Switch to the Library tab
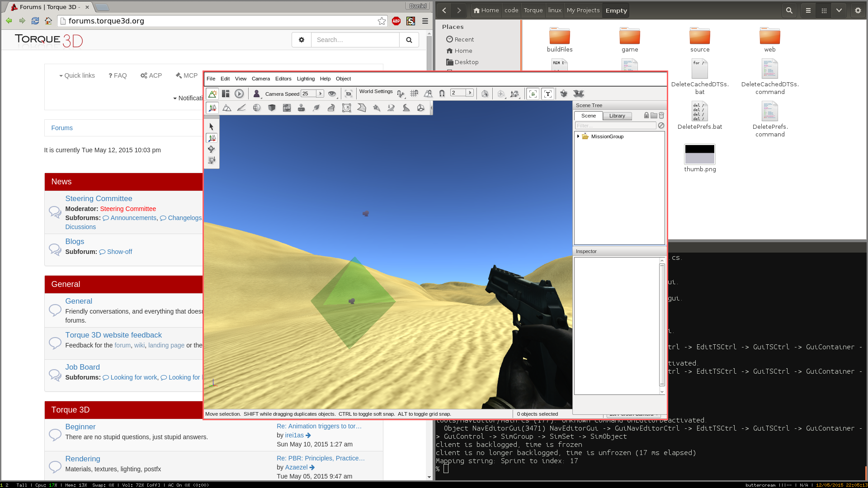 click(618, 116)
